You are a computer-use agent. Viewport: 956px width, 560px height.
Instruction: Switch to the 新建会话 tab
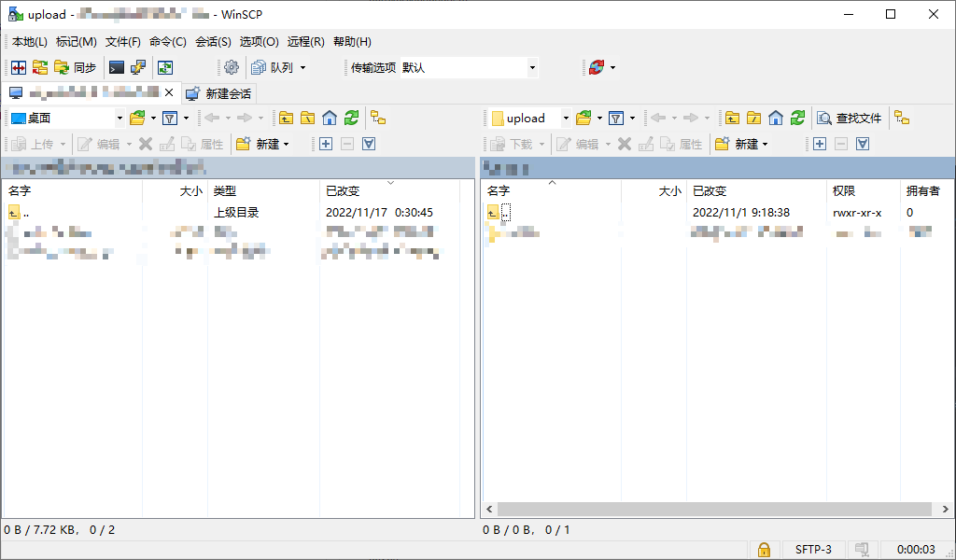pos(218,93)
